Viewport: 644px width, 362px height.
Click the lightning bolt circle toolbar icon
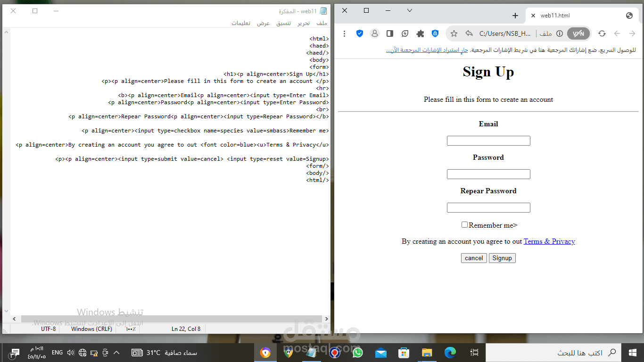(x=405, y=33)
